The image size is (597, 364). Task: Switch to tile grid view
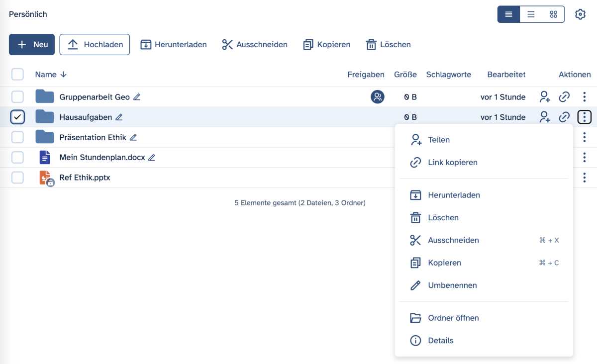(553, 14)
